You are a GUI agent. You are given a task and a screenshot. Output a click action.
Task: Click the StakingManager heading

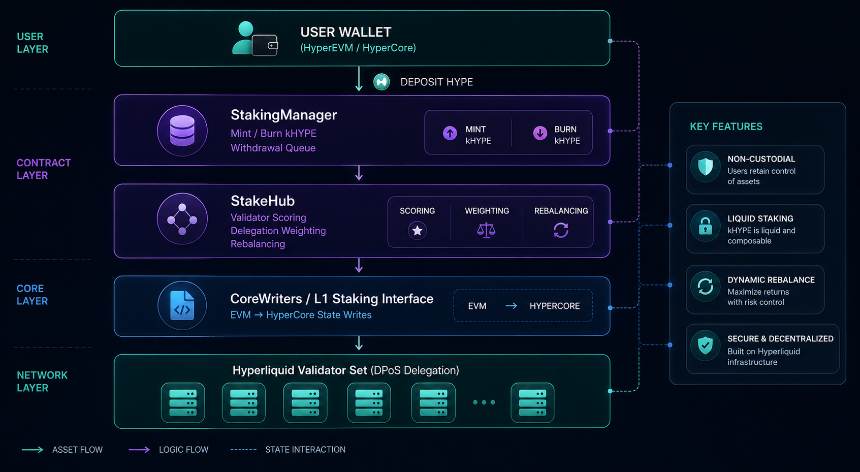pos(284,115)
